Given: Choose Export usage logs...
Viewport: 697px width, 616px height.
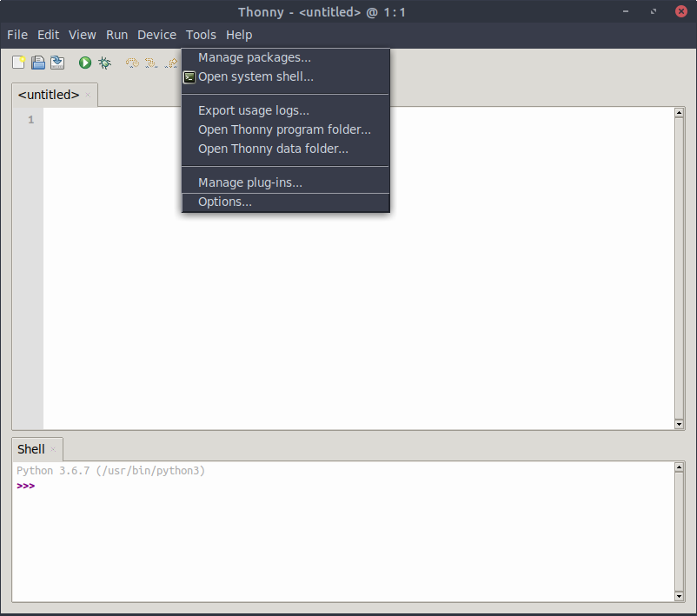Looking at the screenshot, I should point(285,110).
